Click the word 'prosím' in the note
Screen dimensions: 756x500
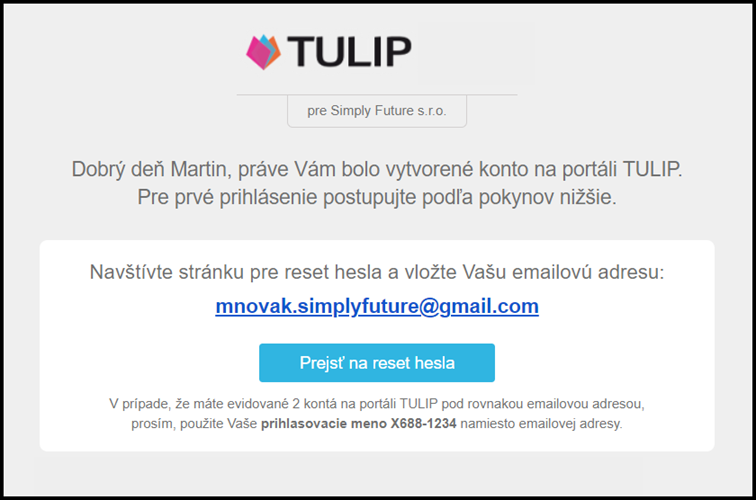[x=154, y=424]
